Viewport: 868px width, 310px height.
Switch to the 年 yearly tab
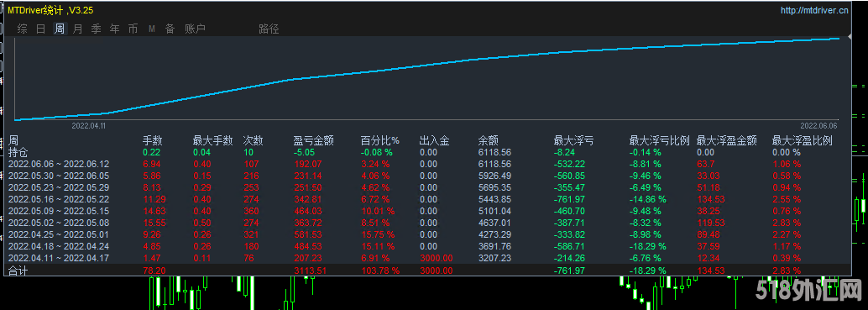pyautogui.click(x=115, y=29)
